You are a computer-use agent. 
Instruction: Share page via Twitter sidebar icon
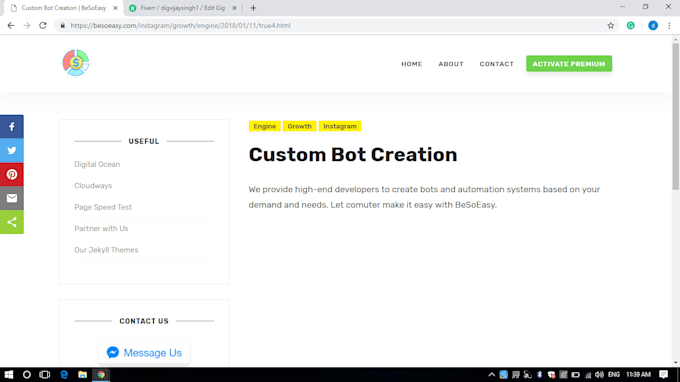pos(12,150)
